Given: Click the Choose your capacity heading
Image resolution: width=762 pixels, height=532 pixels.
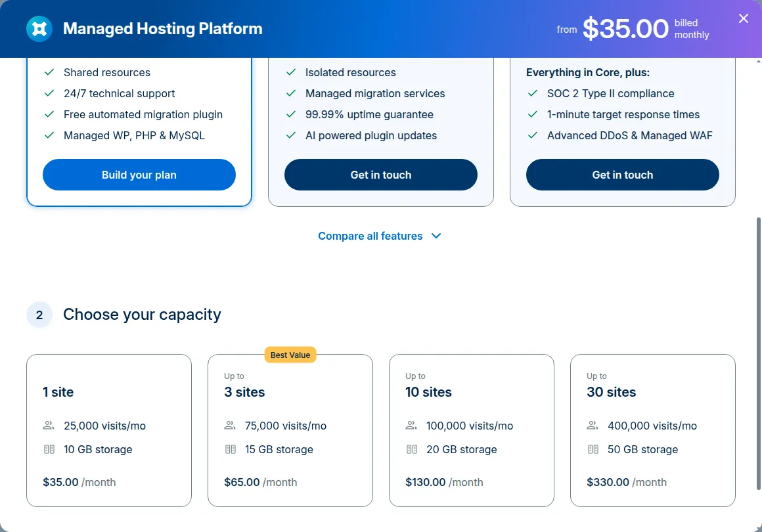Looking at the screenshot, I should tap(142, 315).
